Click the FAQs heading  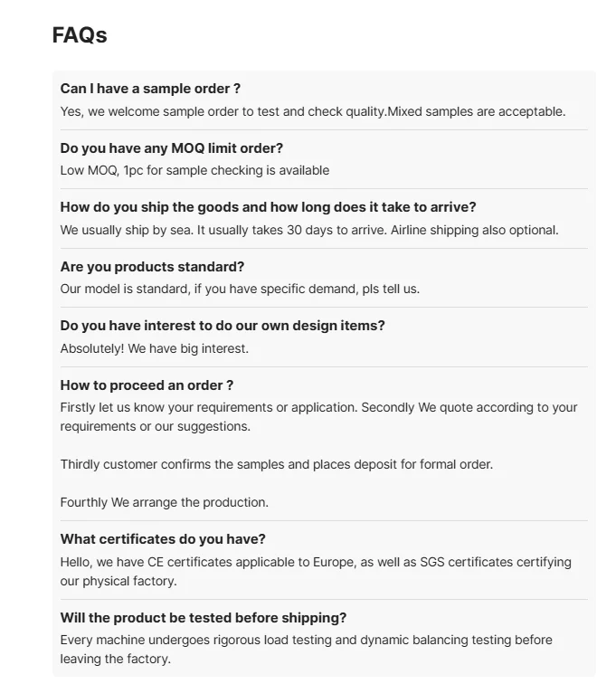80,35
